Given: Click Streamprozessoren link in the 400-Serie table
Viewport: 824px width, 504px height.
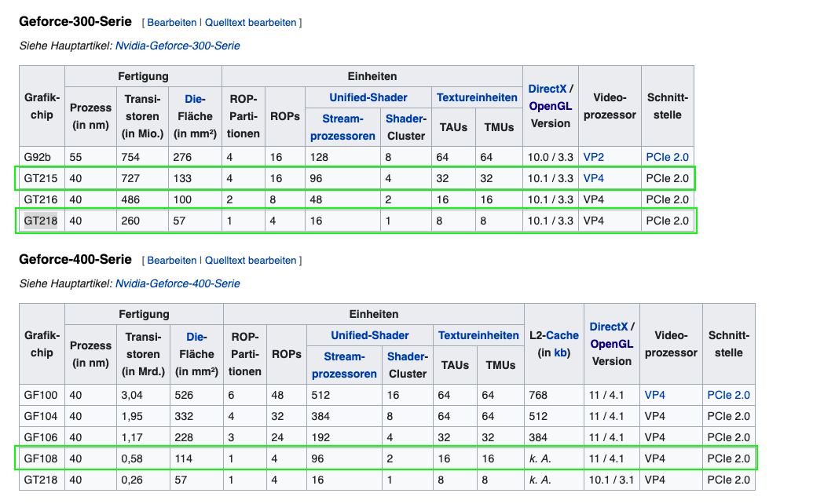Looking at the screenshot, I should point(344,365).
